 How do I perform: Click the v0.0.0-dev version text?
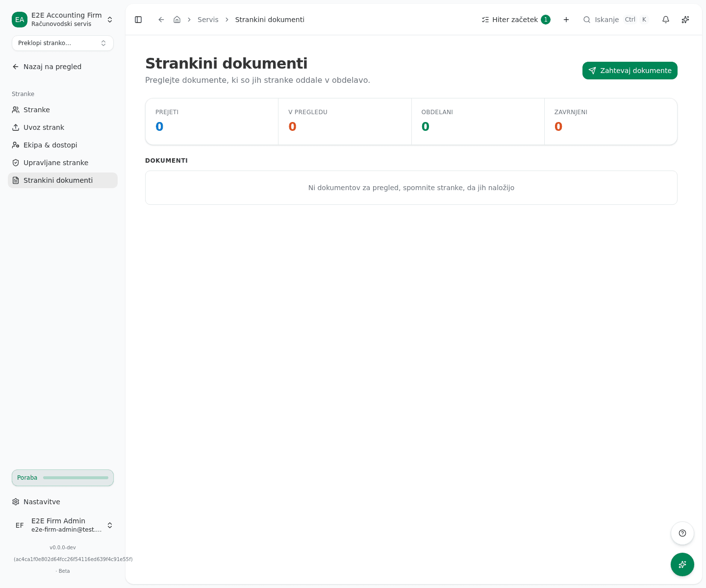(63, 547)
